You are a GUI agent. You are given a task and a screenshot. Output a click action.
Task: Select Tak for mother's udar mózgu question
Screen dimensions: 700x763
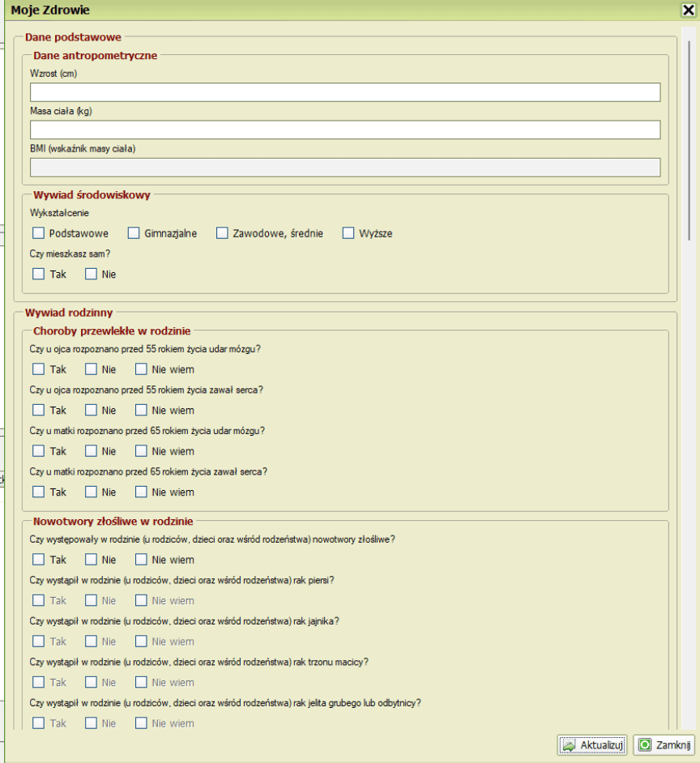[x=39, y=451]
